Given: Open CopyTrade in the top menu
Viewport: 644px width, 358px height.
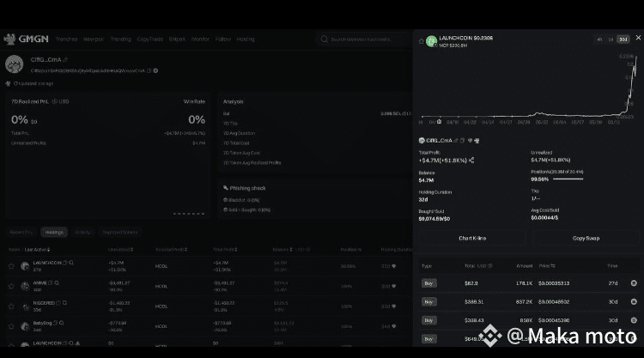Looking at the screenshot, I should 150,39.
